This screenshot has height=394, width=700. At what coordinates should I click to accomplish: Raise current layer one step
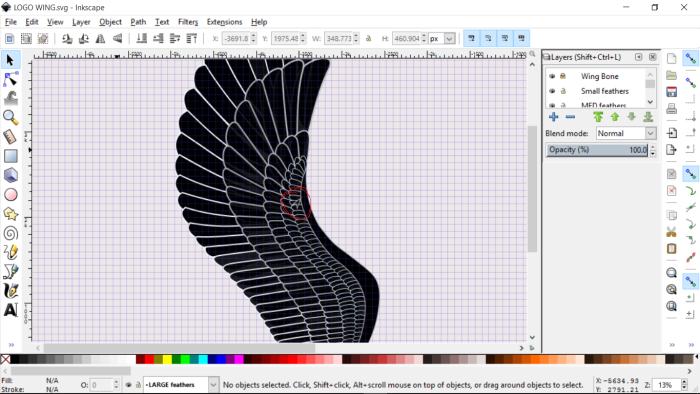[615, 117]
